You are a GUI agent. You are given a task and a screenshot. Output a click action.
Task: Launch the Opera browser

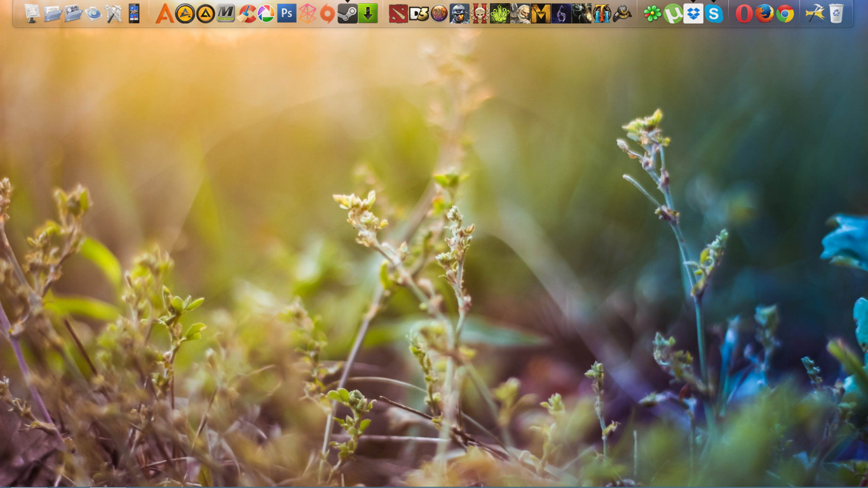pos(744,13)
